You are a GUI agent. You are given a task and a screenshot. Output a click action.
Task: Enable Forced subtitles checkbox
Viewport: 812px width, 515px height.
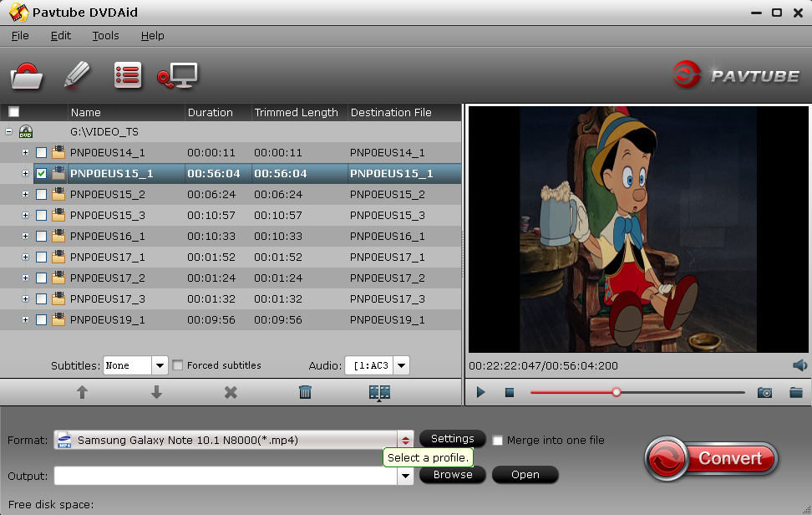pos(178,365)
